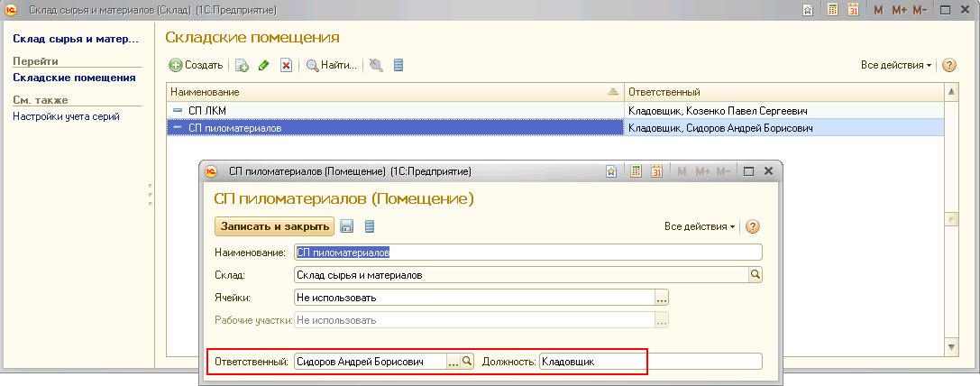Click ellipsis button of Ячейки field
The image size is (980, 386).
pos(662,298)
